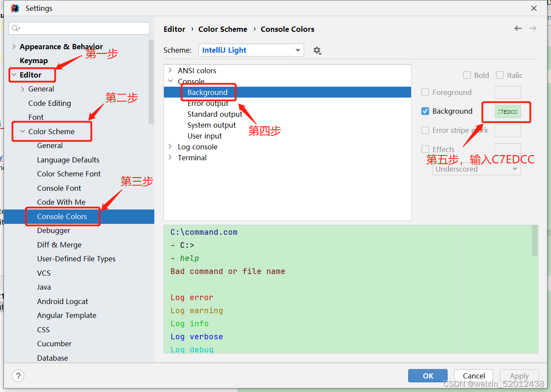Select Standard output item
Screen dimensions: 551x392
point(215,114)
